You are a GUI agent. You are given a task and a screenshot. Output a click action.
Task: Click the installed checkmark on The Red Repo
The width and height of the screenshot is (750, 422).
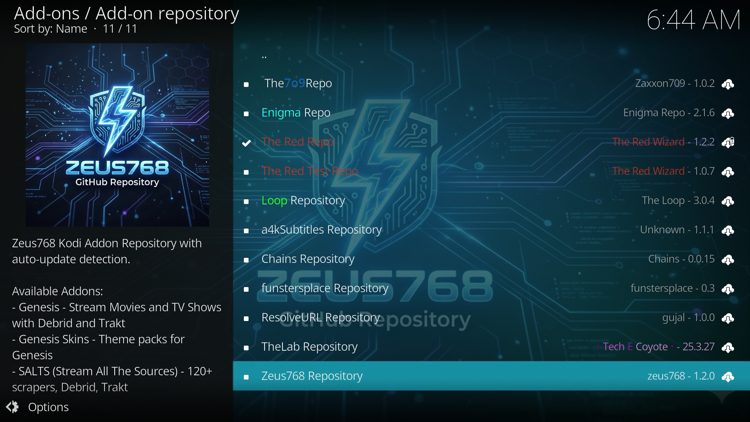246,143
